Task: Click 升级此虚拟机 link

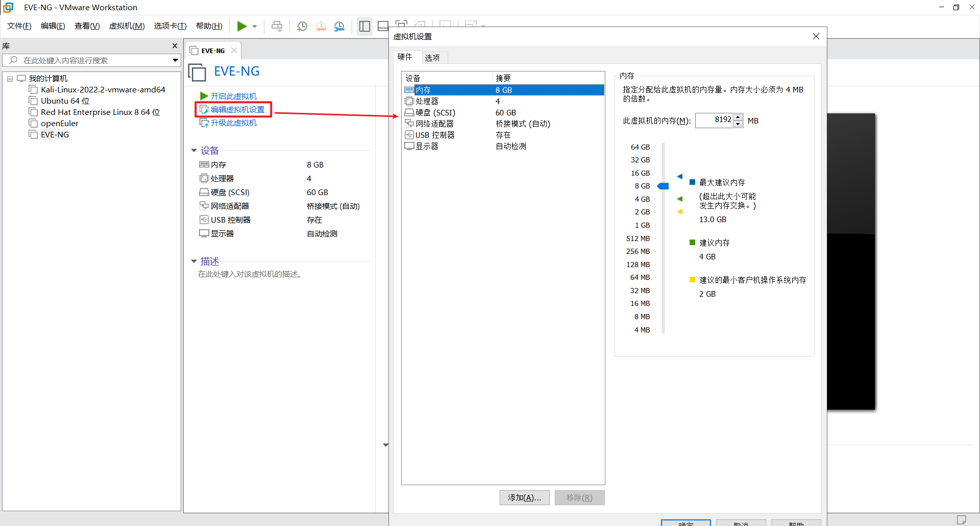Action: coord(233,123)
